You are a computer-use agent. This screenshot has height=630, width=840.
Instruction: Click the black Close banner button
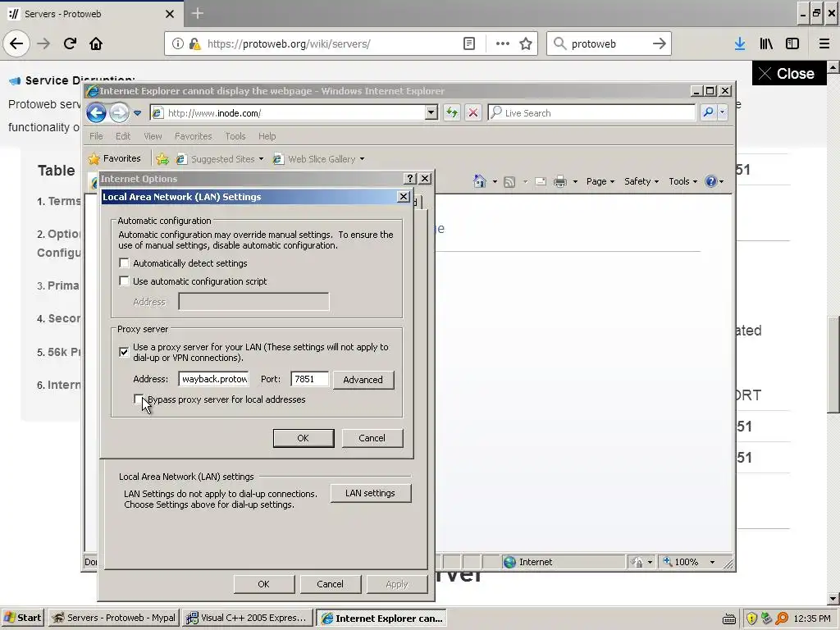click(788, 73)
